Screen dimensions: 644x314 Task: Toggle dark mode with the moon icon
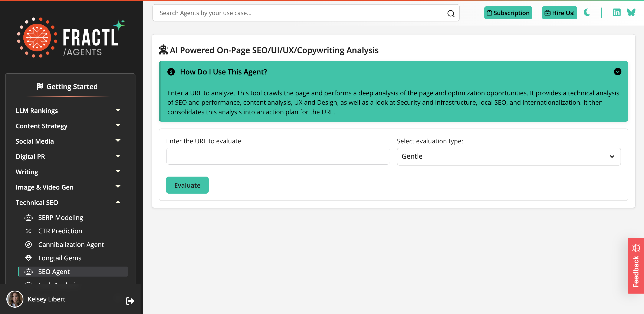click(587, 13)
